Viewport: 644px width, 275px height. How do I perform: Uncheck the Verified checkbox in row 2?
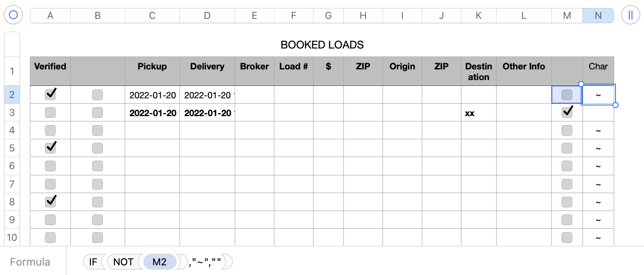point(51,94)
